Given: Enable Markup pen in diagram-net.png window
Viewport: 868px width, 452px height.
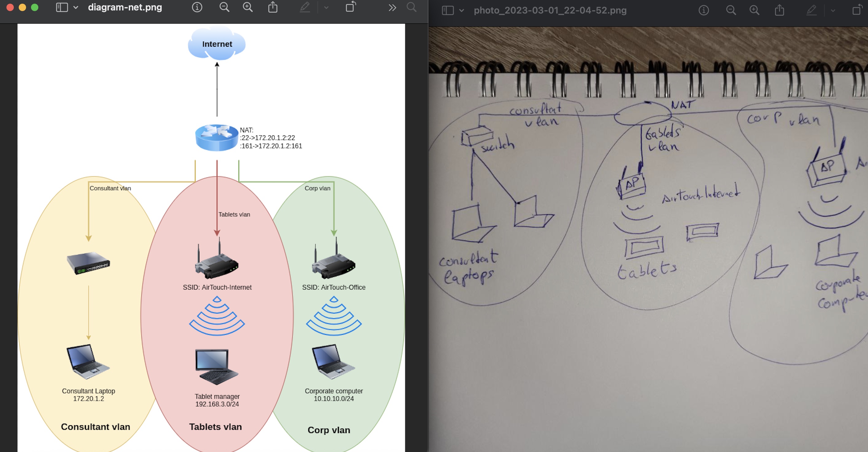Looking at the screenshot, I should tap(305, 7).
